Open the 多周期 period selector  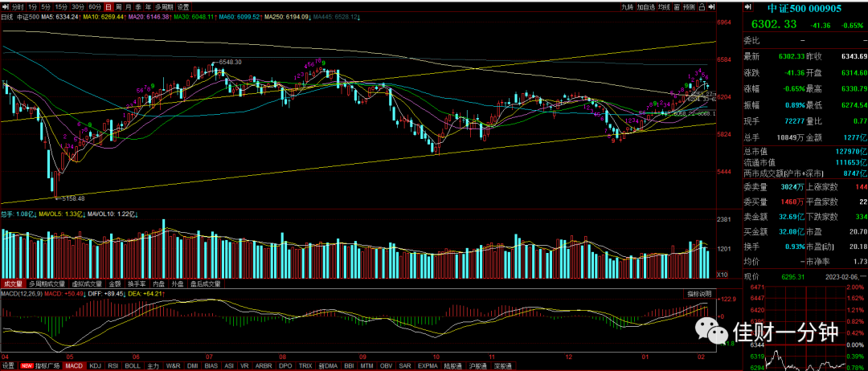tap(163, 7)
